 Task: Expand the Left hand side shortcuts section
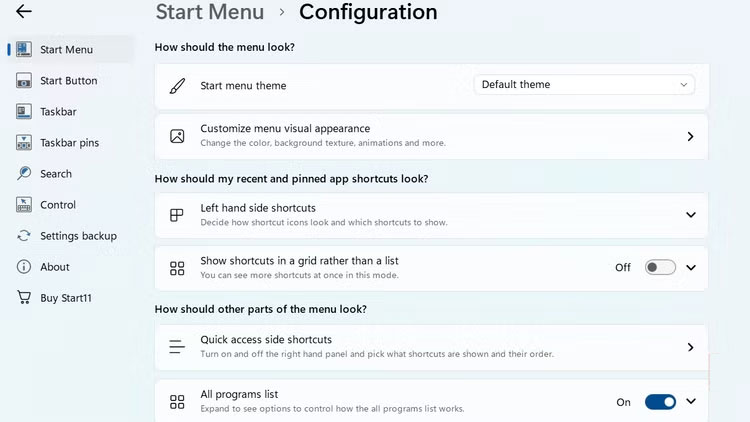(690, 215)
